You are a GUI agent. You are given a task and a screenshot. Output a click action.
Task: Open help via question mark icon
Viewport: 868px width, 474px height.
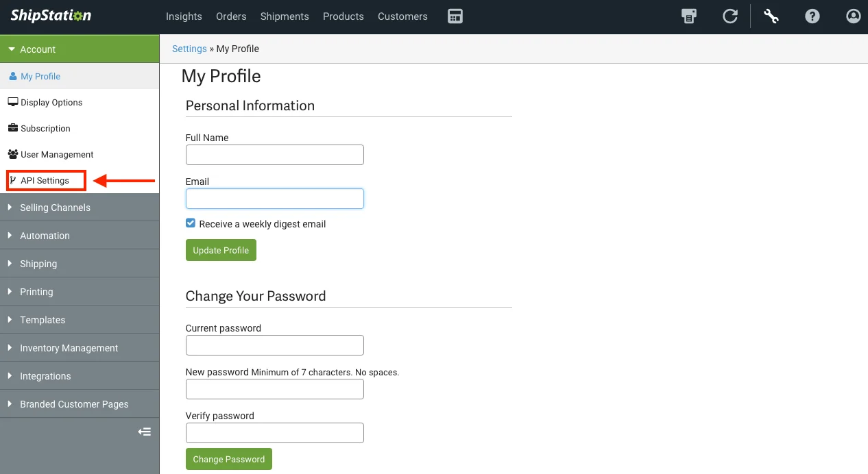click(x=812, y=16)
